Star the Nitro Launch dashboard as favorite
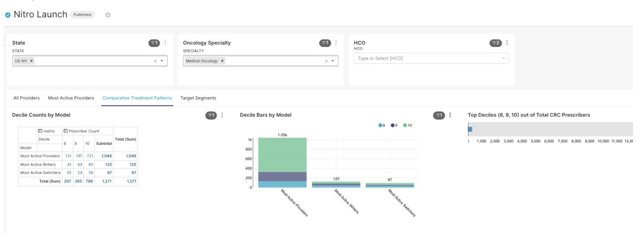Viewport: 644px width, 238px height. coord(107,15)
